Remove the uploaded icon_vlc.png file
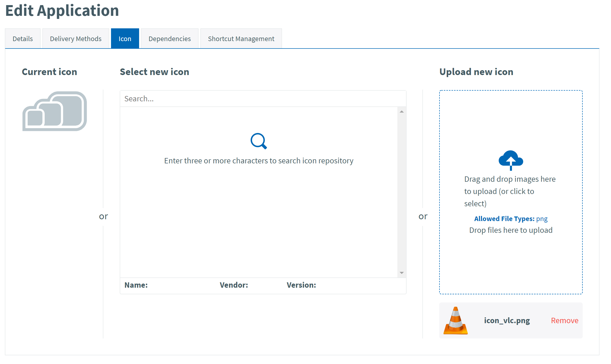The image size is (611, 364). point(565,321)
